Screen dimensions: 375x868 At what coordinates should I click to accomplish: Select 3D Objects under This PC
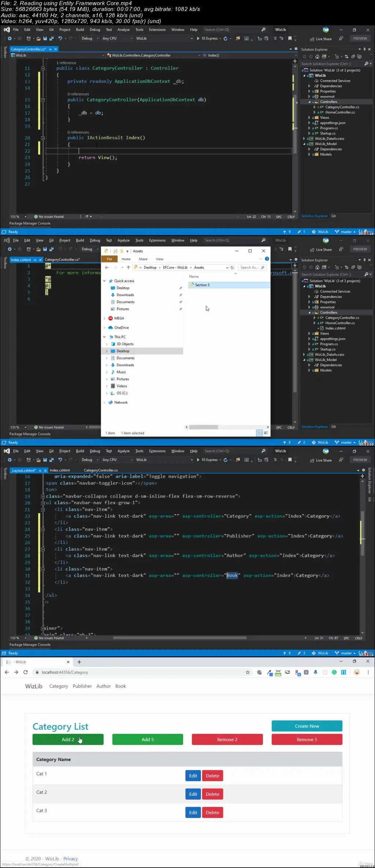[125, 344]
